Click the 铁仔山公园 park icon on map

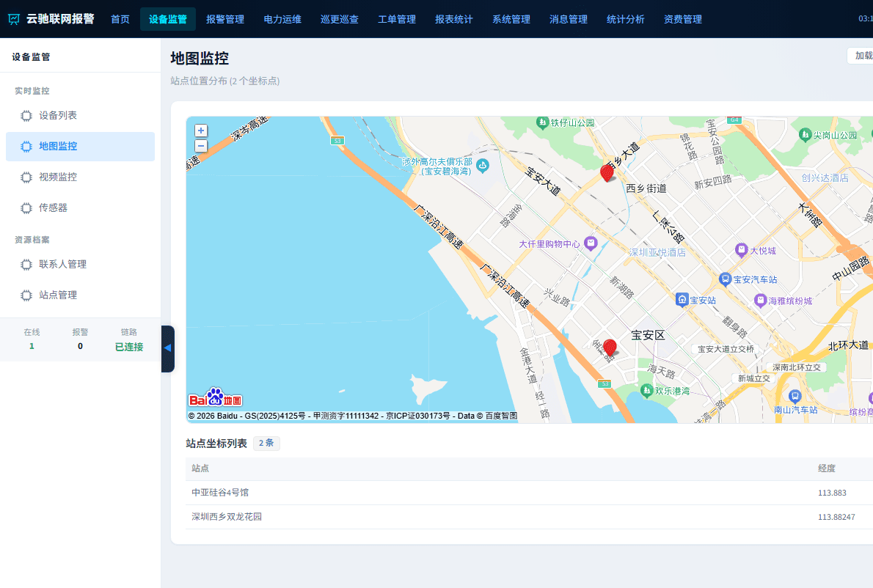coord(541,122)
